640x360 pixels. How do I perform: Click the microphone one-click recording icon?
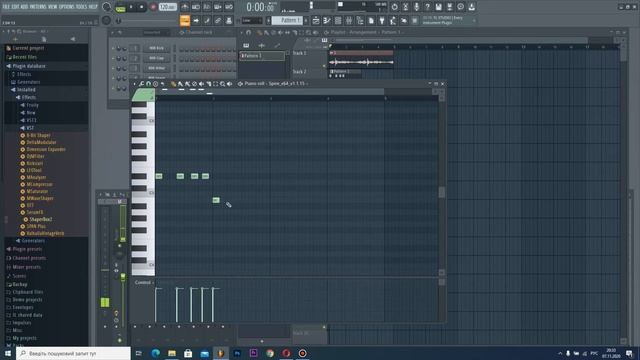(416, 7)
